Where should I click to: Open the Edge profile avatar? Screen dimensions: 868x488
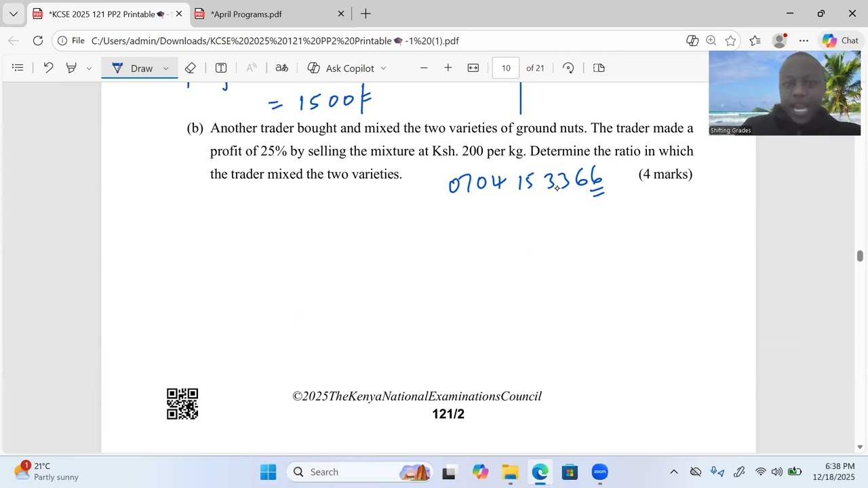coord(779,41)
